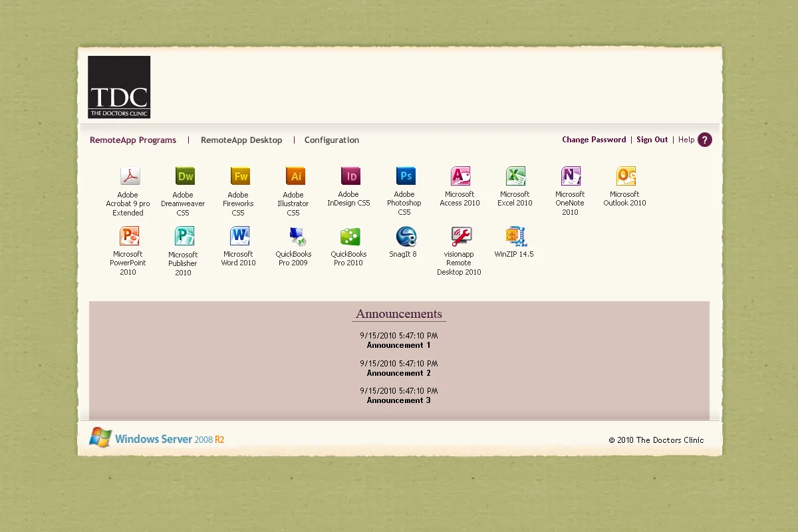Launch Microsoft Word 2010
This screenshot has height=532, width=798.
coord(240,235)
